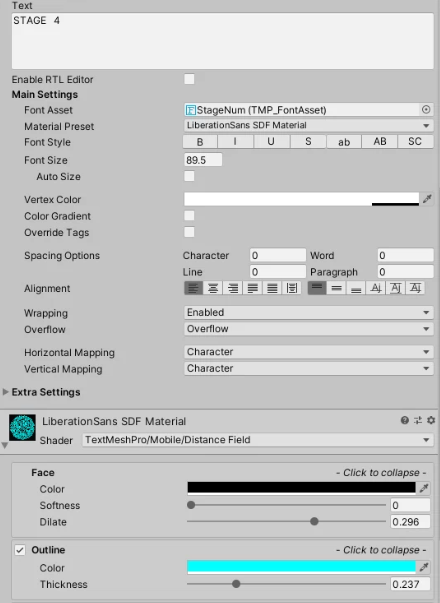Open material settings gear menu
Viewport: 440px width, 603px height.
pyautogui.click(x=431, y=420)
